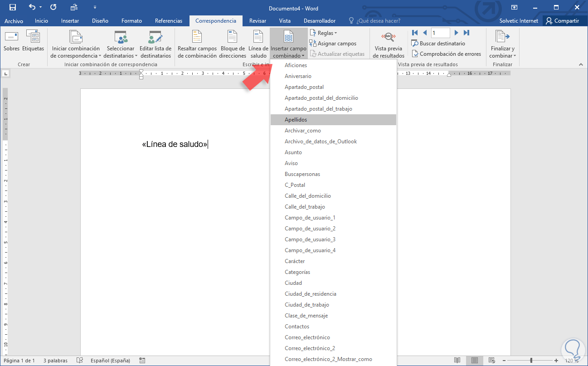
Task: Switch to the Referencias tab
Action: [x=169, y=21]
